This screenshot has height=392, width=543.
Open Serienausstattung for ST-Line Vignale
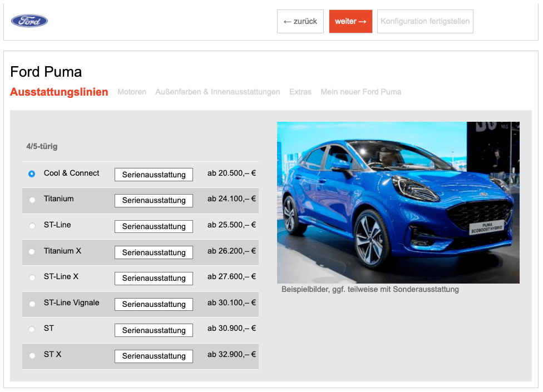[154, 305]
